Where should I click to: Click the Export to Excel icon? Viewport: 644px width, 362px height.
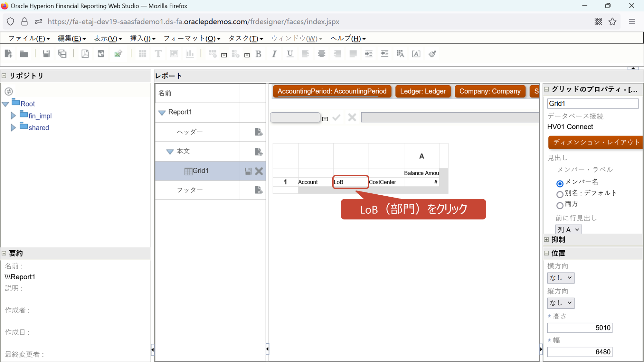click(x=118, y=54)
